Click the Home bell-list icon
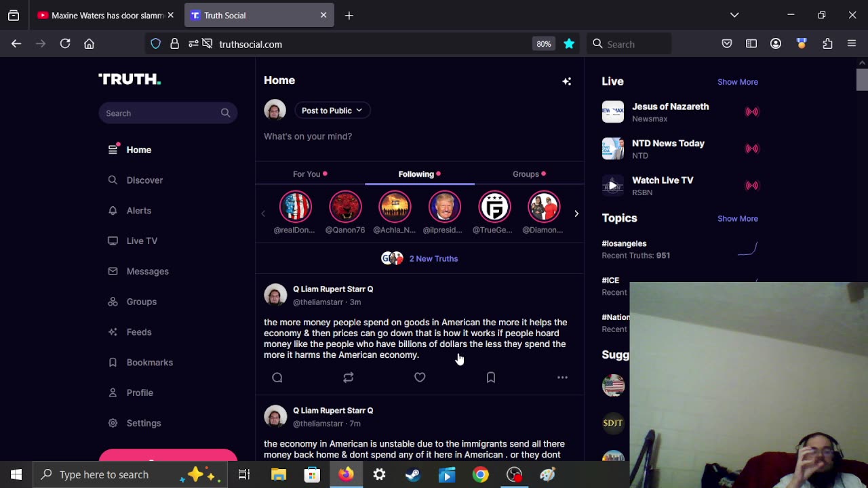This screenshot has height=488, width=868. click(x=113, y=150)
